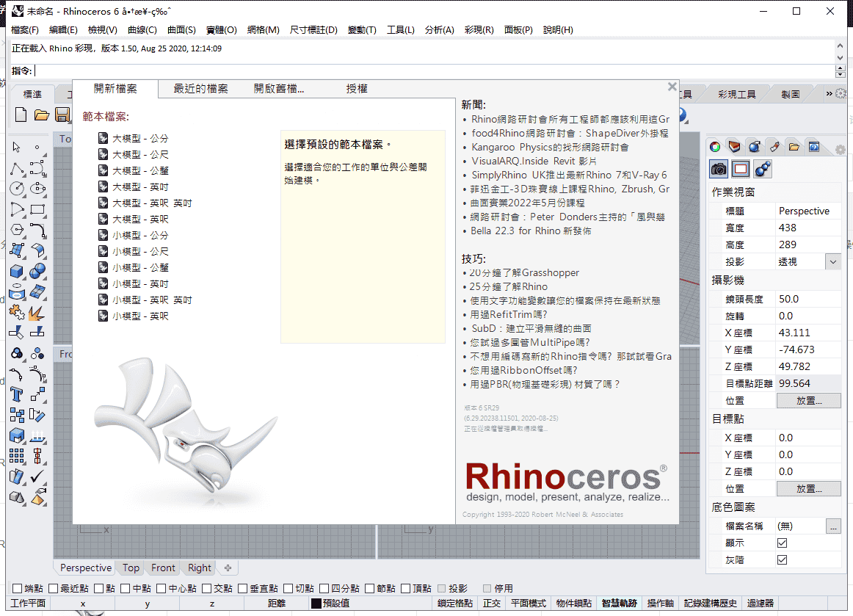Select the pointer/select tool in left toolbar
Screen dimensions: 853x616
15,148
